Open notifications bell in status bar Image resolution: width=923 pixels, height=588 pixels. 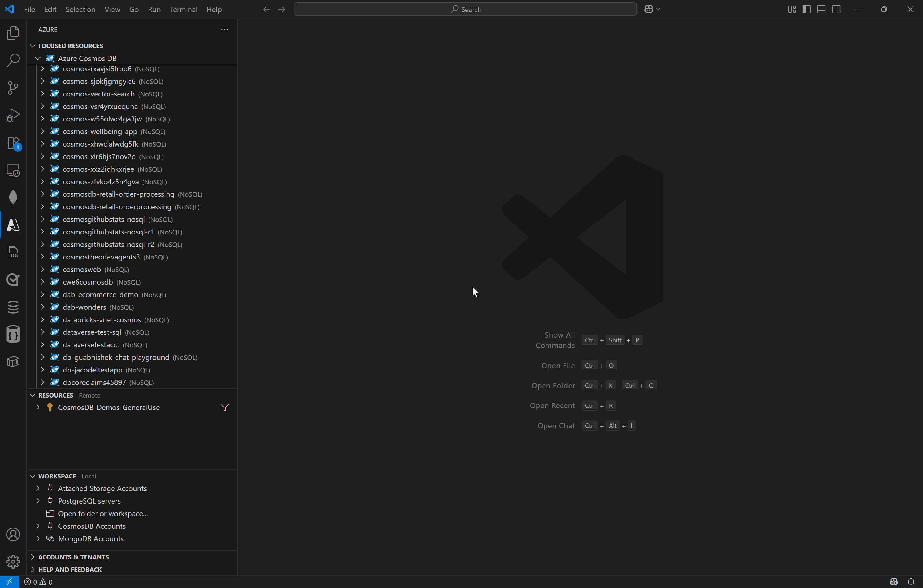(911, 582)
